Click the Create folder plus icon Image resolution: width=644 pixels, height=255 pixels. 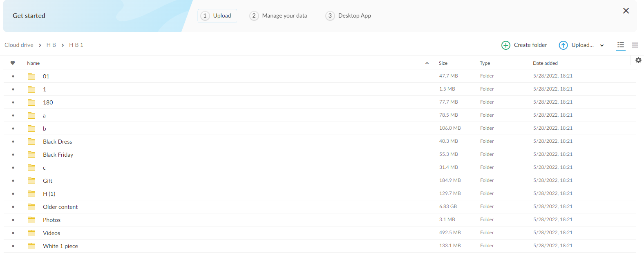click(506, 45)
